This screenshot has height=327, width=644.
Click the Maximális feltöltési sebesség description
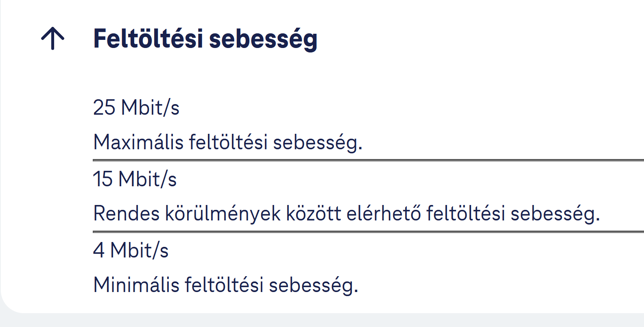pos(228,142)
